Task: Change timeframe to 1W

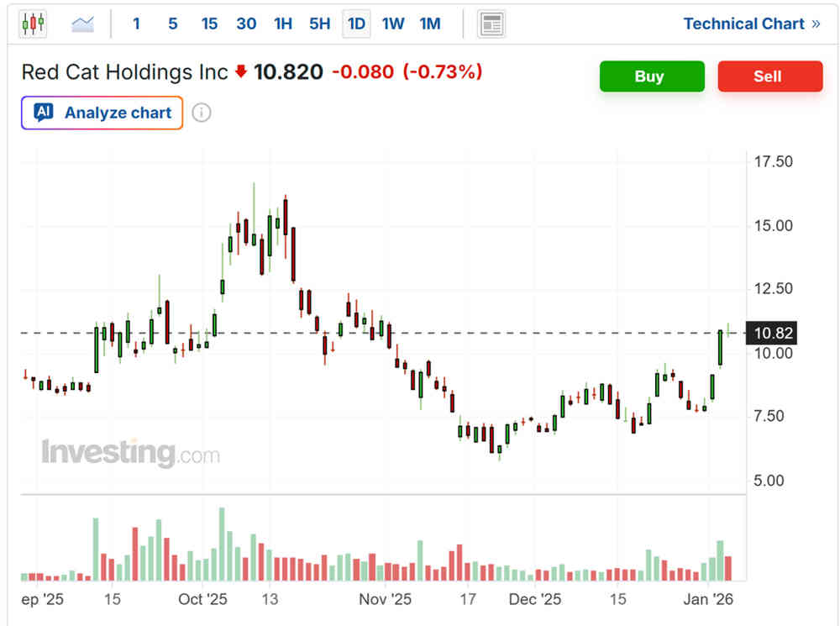Action: pos(393,24)
